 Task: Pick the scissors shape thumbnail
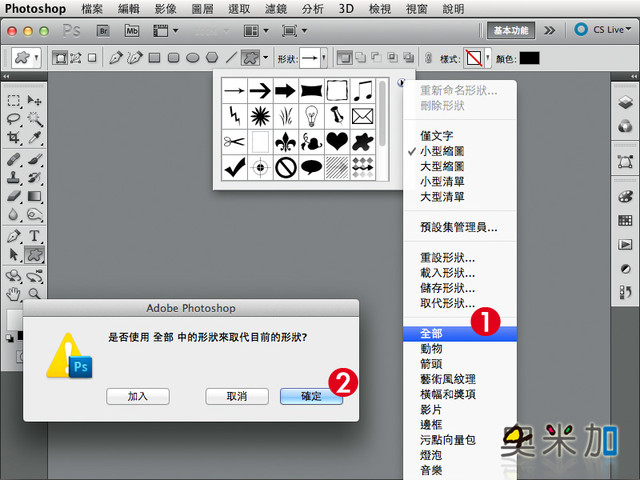click(234, 141)
